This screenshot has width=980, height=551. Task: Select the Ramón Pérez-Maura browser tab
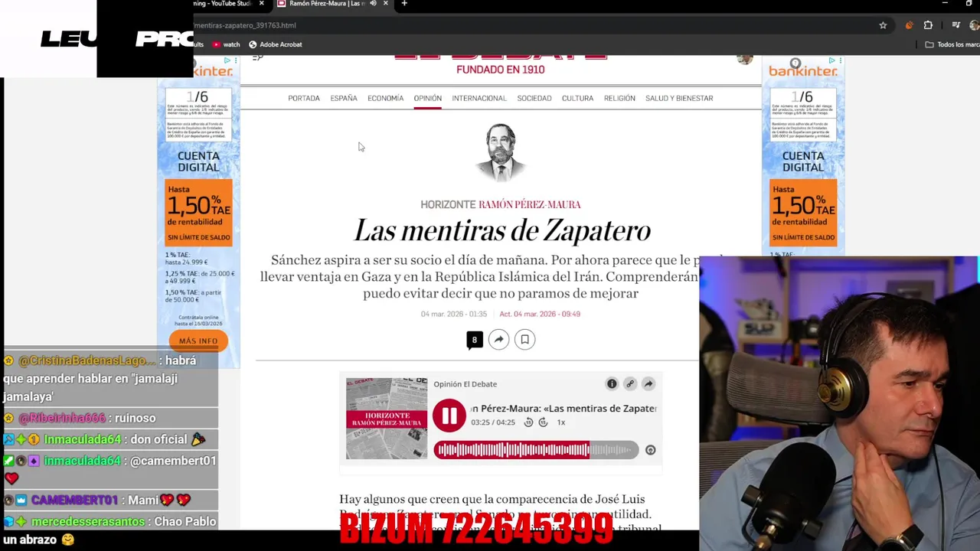pyautogui.click(x=325, y=4)
